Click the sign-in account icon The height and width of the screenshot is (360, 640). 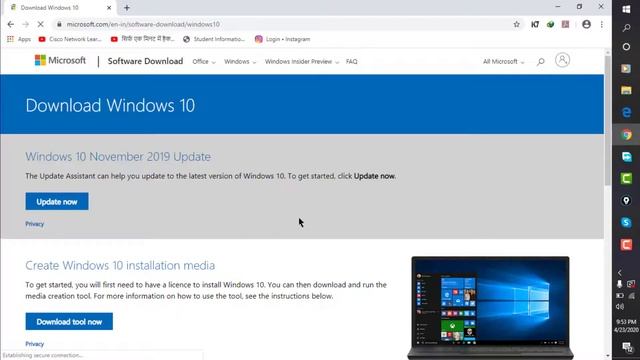tap(562, 60)
